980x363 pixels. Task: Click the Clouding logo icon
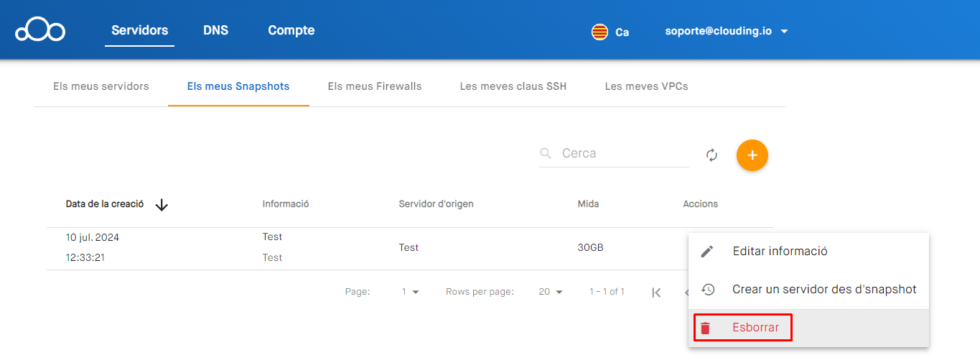click(x=40, y=30)
